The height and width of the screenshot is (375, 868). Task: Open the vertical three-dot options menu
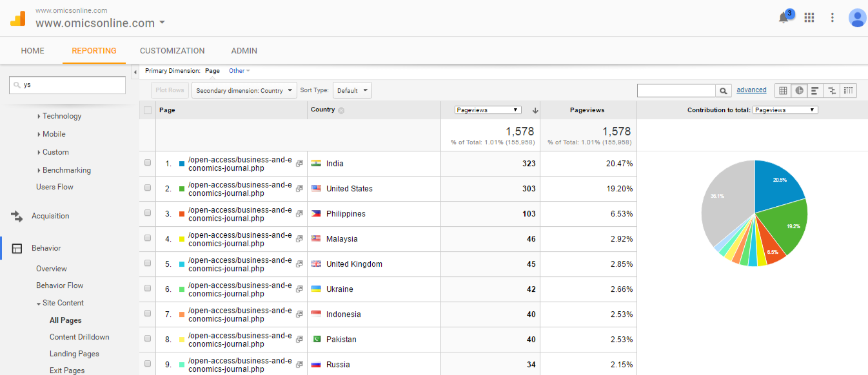pyautogui.click(x=833, y=17)
